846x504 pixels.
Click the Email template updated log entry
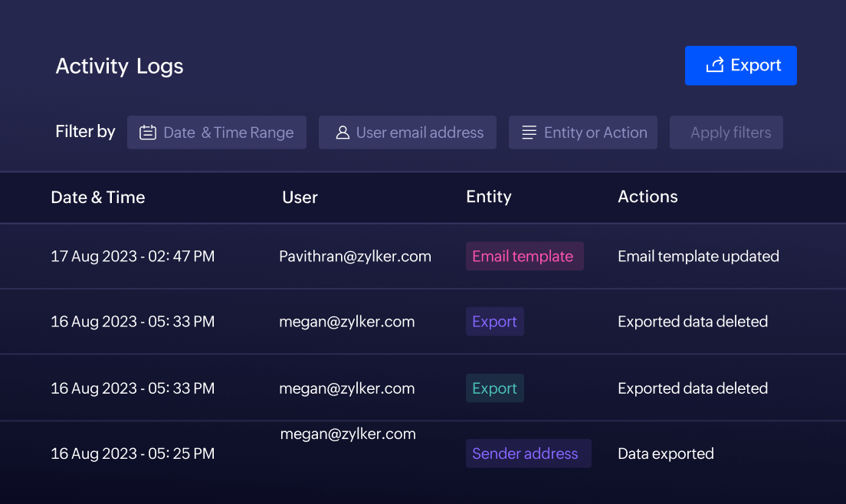[698, 256]
